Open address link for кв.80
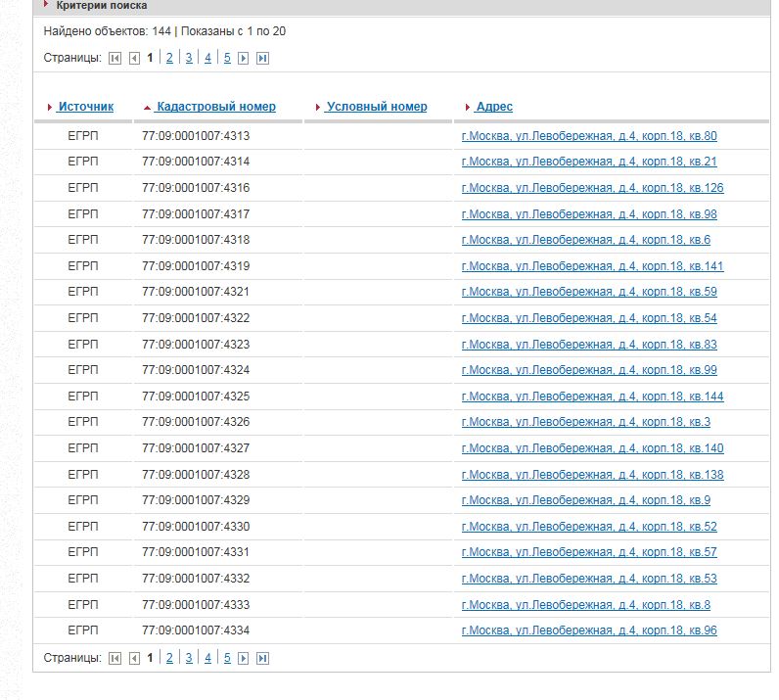This screenshot has height=700, width=779. (x=588, y=136)
